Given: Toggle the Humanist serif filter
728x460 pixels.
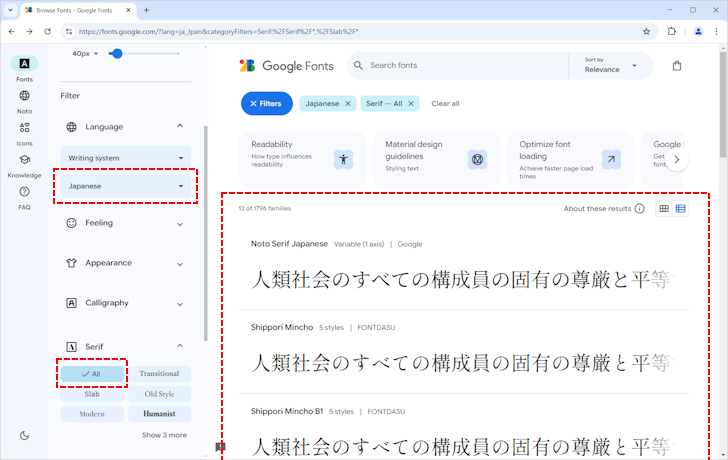Looking at the screenshot, I should 159,414.
